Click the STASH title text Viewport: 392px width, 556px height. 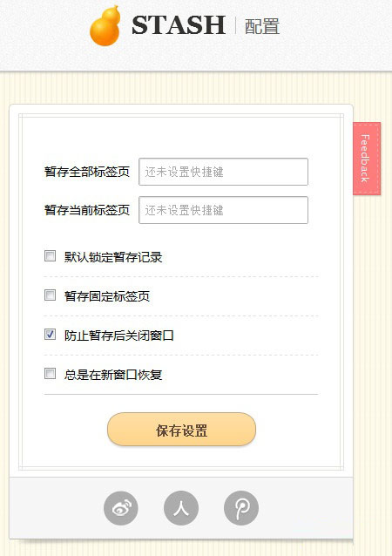tap(179, 25)
